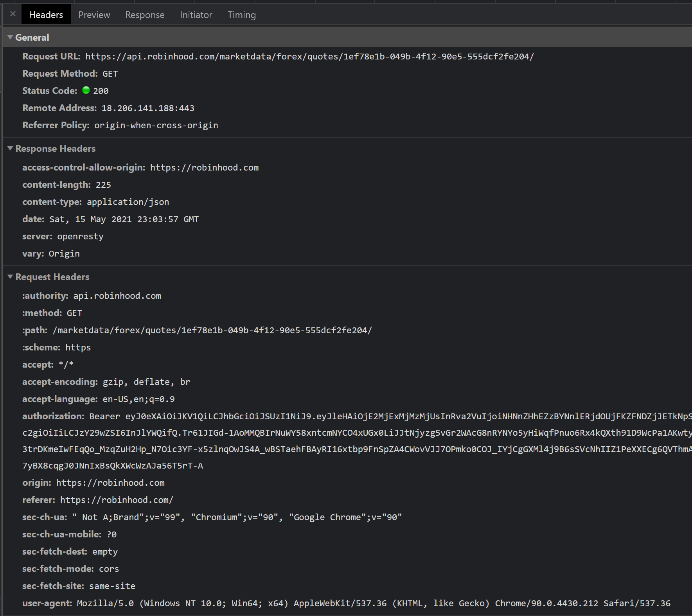692x616 pixels.
Task: Close the request details panel
Action: [x=13, y=14]
